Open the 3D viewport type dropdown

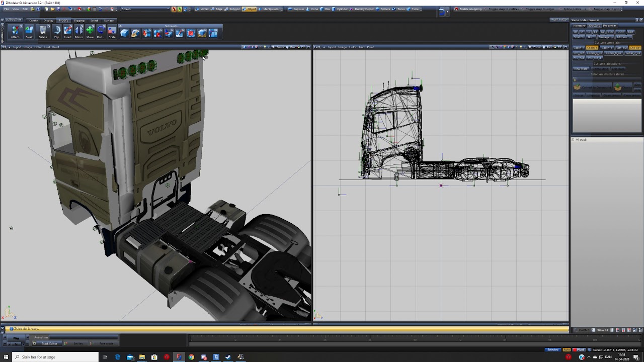[4, 47]
